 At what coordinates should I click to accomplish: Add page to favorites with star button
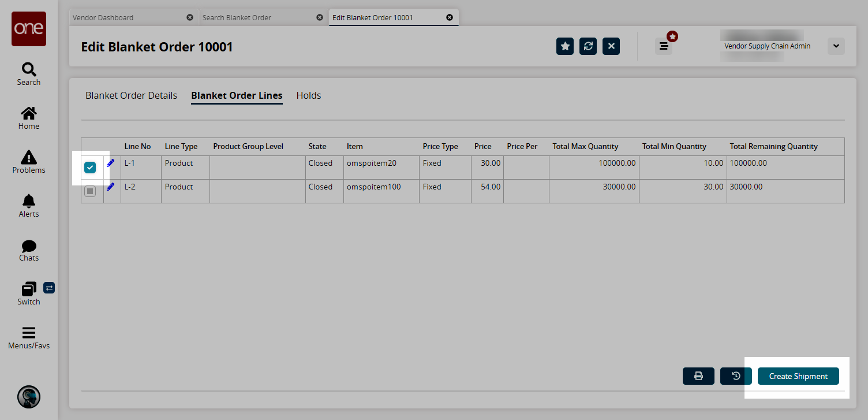(565, 46)
